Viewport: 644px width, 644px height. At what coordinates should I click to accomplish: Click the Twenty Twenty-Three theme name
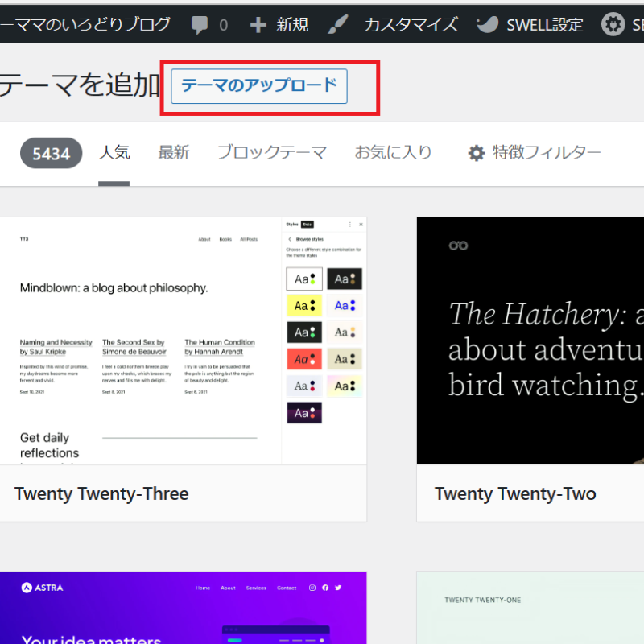coord(101,493)
